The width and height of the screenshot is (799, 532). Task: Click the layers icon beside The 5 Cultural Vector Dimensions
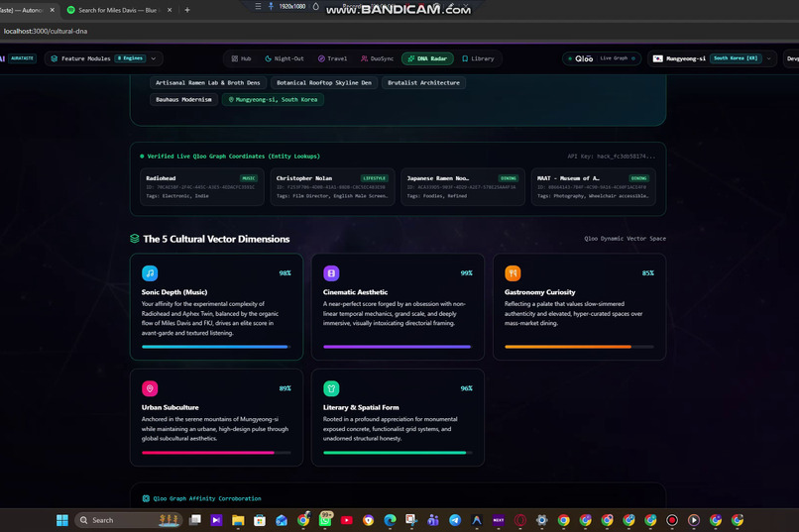(x=135, y=239)
